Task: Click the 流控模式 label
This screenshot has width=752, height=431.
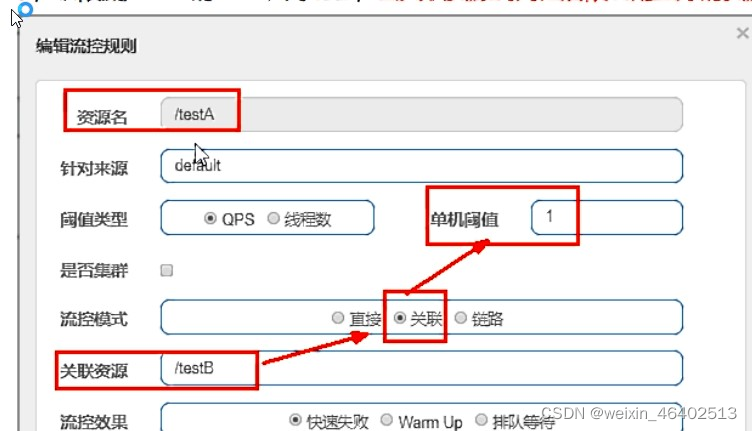Action: coord(94,319)
